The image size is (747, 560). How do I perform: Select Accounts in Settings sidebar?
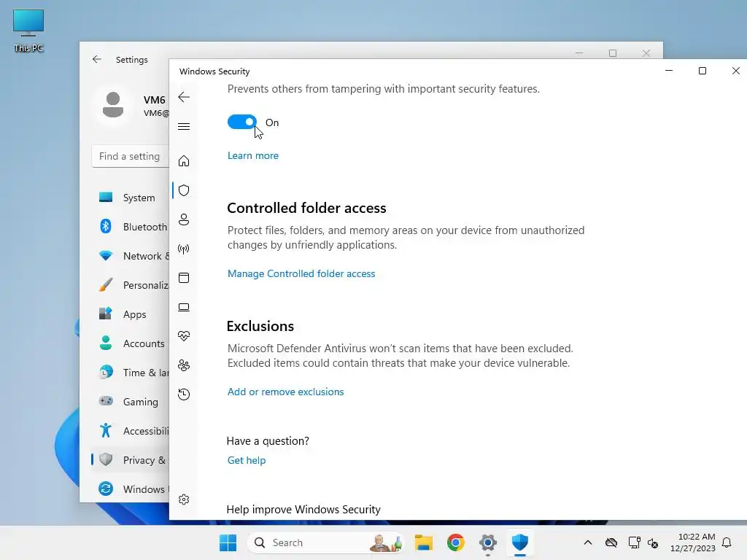tap(130, 343)
